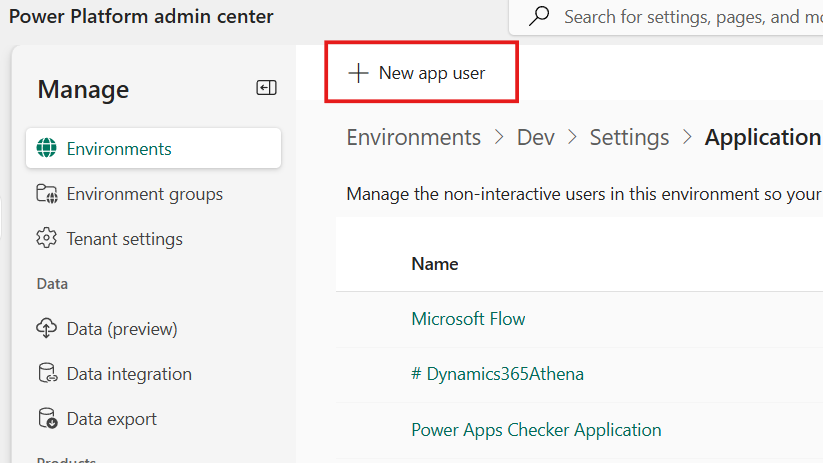Open Environment groups
Screen dimensions: 823x463
[144, 194]
